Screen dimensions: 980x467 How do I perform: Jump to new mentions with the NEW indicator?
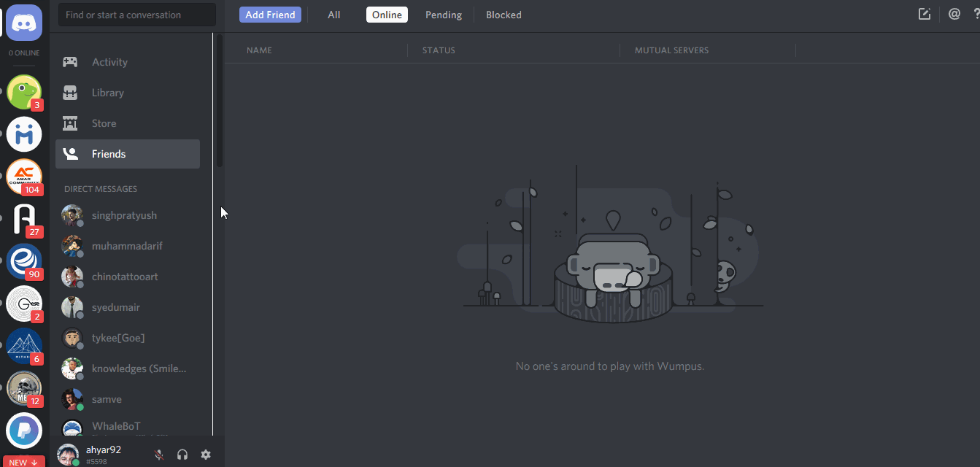[23, 462]
